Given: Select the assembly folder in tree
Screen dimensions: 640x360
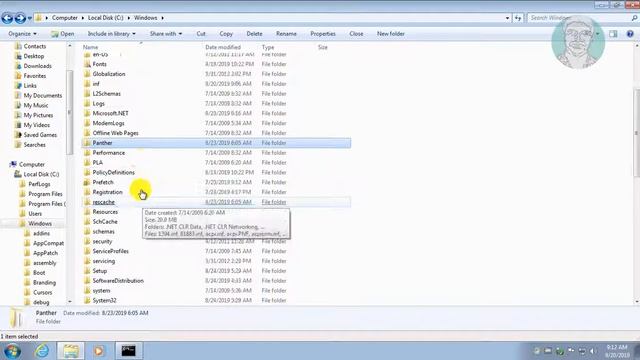Looking at the screenshot, I should point(44,263).
